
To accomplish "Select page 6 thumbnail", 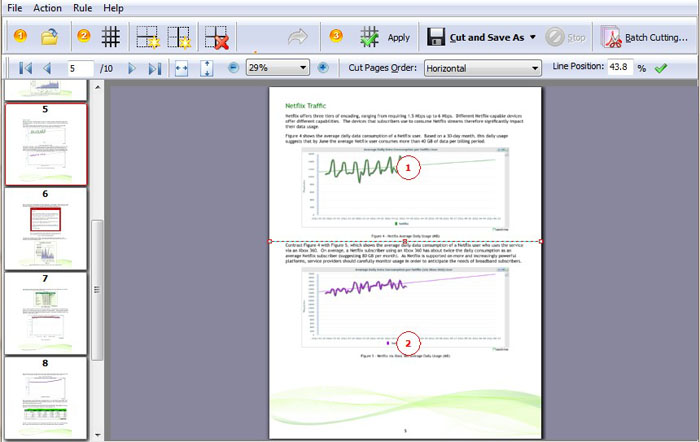I will 46,229.
